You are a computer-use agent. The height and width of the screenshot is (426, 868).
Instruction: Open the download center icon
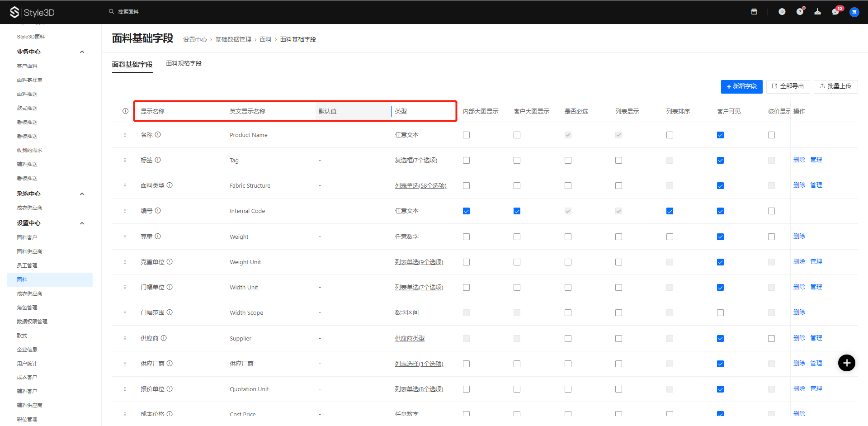point(817,12)
